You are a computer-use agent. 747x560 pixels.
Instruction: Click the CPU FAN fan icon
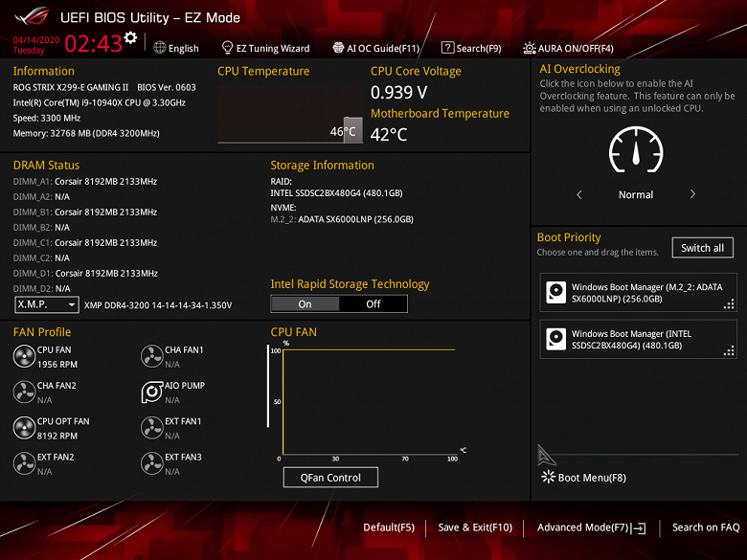coord(24,356)
